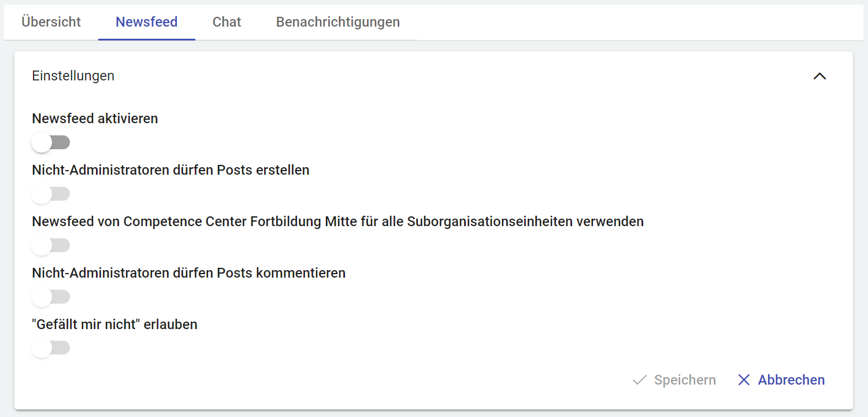Go to the Benachrichtigungen tab
The width and height of the screenshot is (868, 417).
point(337,22)
